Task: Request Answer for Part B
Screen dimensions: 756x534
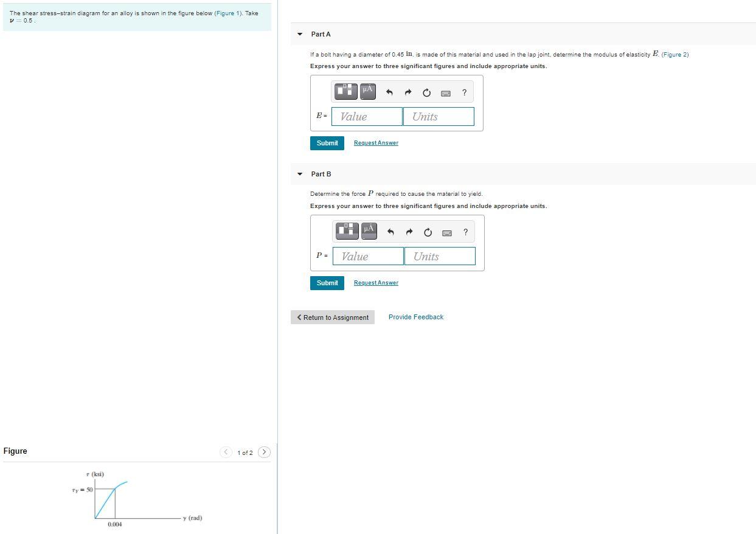Action: pos(376,283)
